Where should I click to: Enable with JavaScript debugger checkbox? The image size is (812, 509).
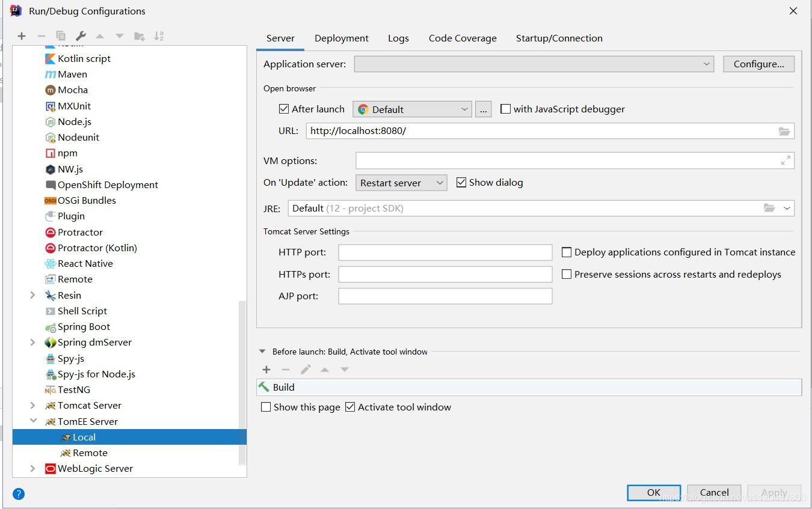click(506, 109)
